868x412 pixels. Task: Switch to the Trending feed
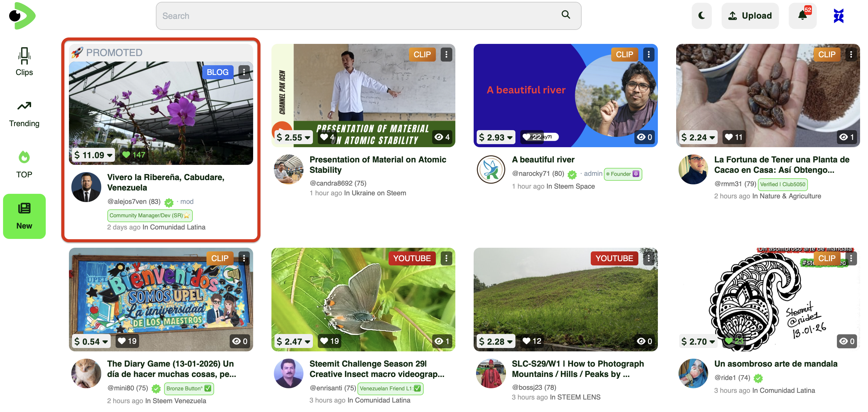point(24,113)
